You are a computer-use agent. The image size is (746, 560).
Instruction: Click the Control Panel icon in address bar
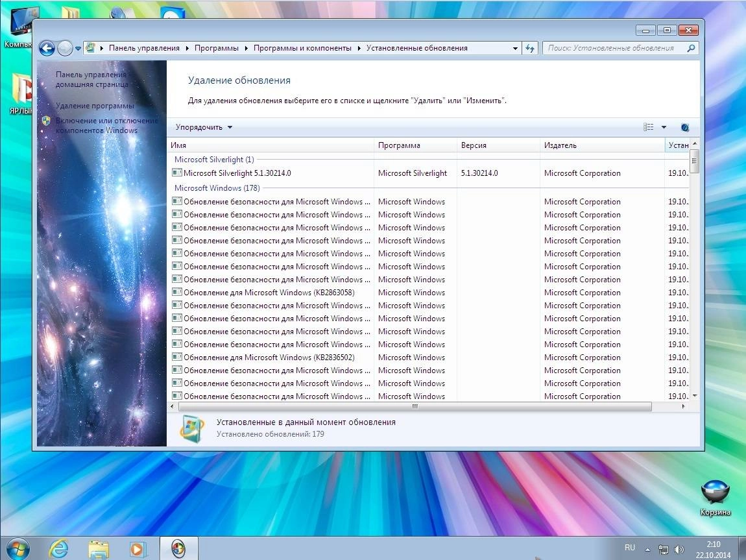(90, 47)
